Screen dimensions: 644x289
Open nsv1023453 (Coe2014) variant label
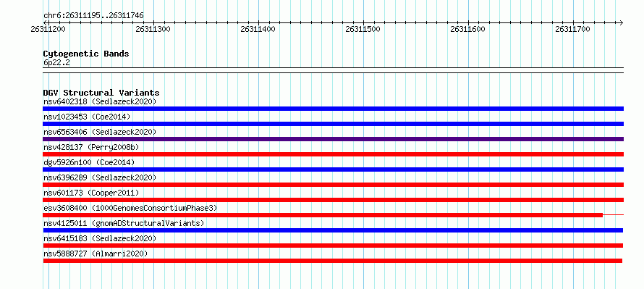(x=87, y=117)
